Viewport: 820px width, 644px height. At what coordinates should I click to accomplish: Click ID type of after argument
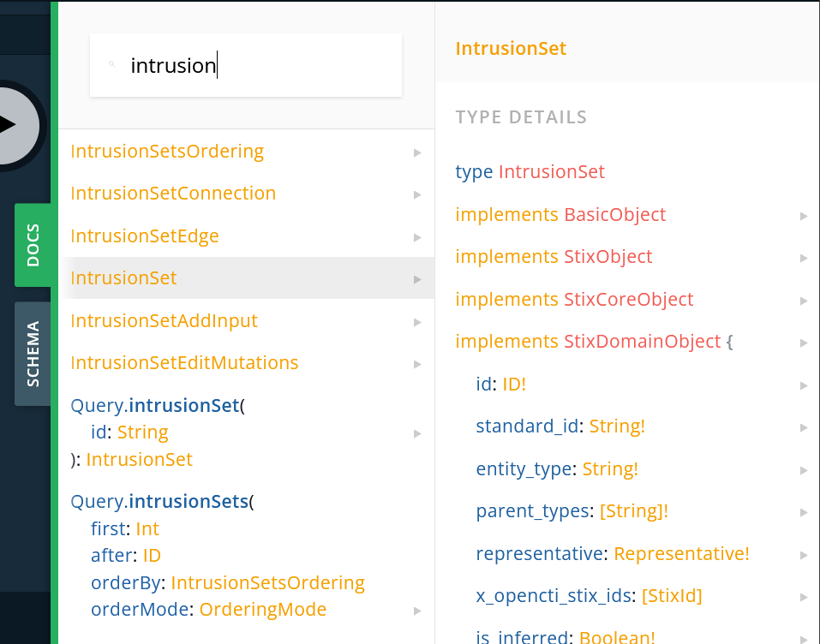tap(152, 555)
